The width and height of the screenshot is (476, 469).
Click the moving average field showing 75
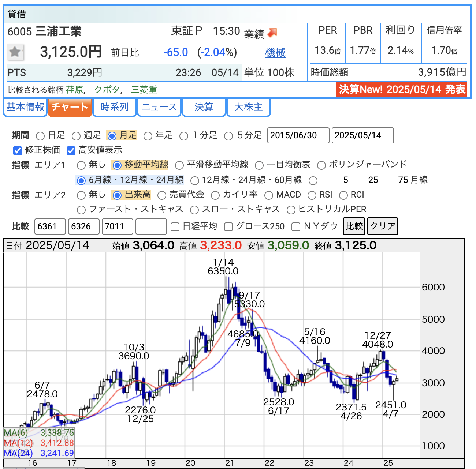(396, 180)
